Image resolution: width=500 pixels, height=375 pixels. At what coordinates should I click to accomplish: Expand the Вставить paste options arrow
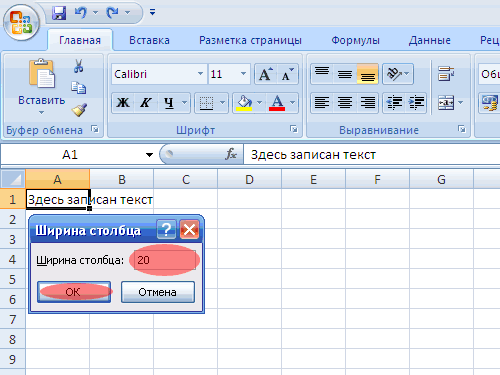(41, 113)
